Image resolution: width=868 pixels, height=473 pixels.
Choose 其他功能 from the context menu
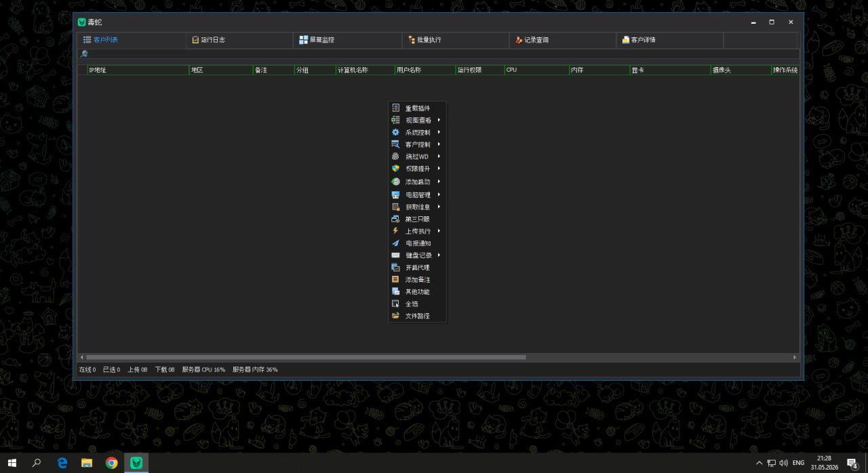[x=417, y=291]
